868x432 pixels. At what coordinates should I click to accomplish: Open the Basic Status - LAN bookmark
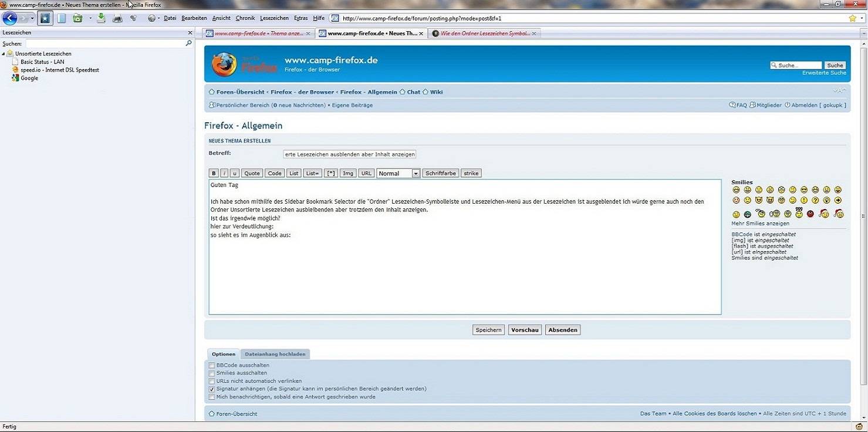click(42, 62)
